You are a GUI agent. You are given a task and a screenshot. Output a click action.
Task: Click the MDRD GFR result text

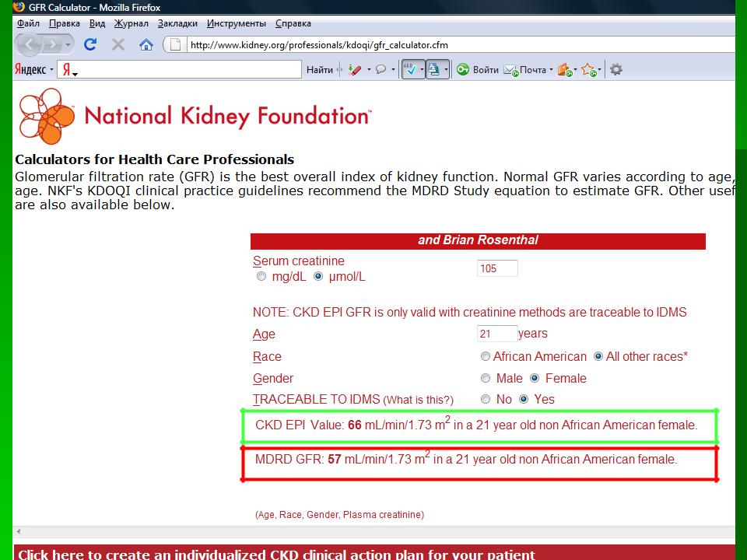coord(466,459)
